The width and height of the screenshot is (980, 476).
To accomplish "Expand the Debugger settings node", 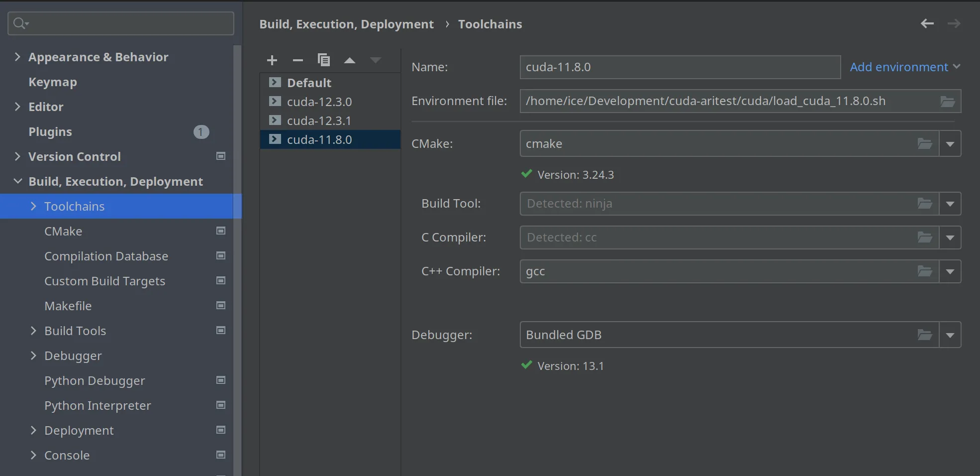I will click(33, 356).
